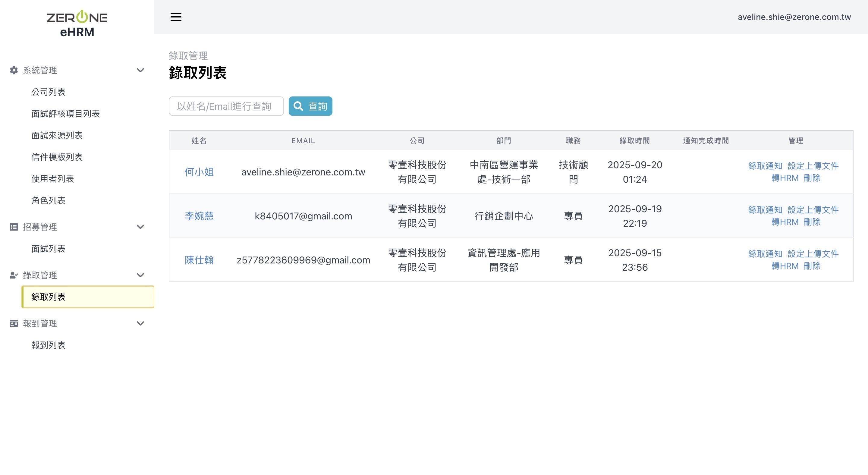
Task: Collapse the 系統管理 chevron
Action: (x=140, y=70)
